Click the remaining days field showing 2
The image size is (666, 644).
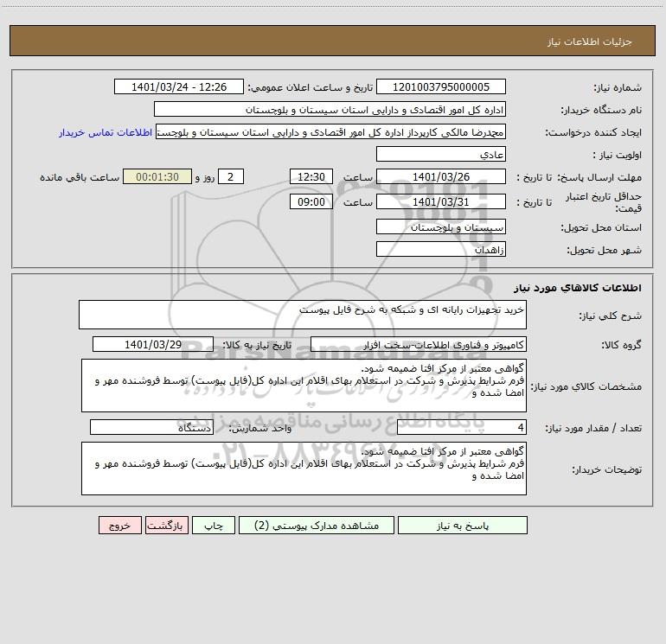coord(231,176)
